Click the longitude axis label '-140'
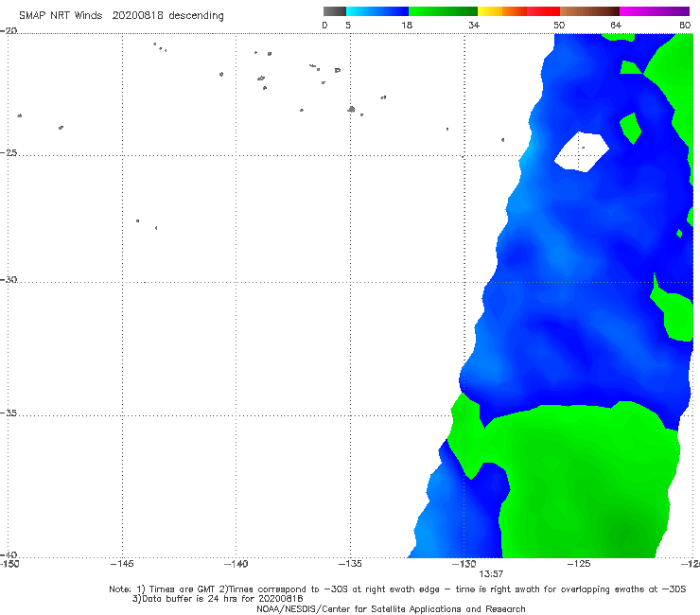700x615 pixels. tap(236, 564)
